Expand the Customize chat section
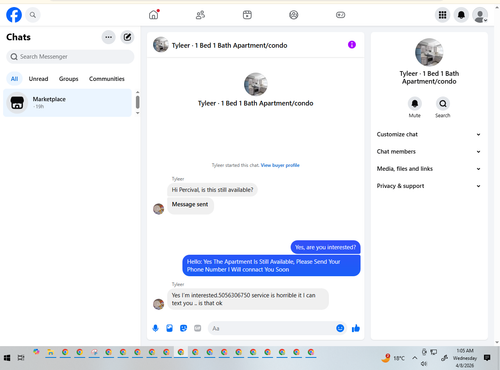Screen dimensions: 500x370 pyautogui.click(x=429, y=134)
